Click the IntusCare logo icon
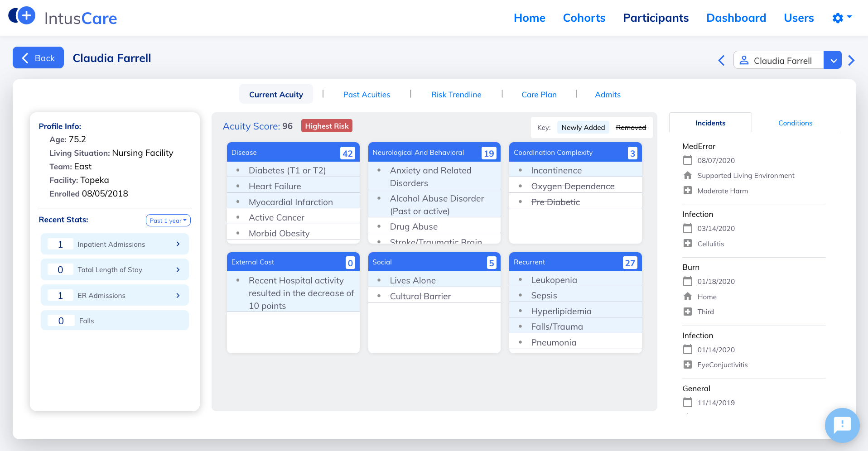This screenshot has height=451, width=868. [22, 16]
